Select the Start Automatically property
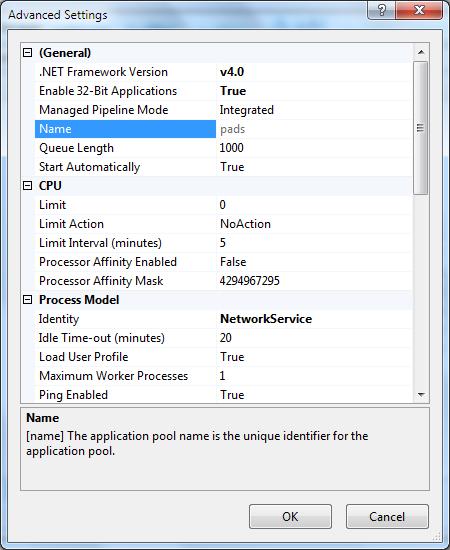 [x=89, y=167]
